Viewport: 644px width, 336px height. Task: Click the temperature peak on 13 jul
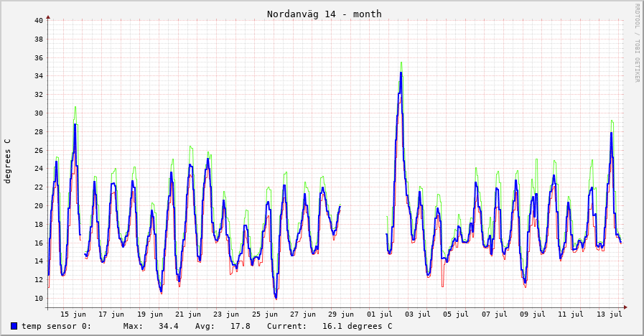click(611, 133)
